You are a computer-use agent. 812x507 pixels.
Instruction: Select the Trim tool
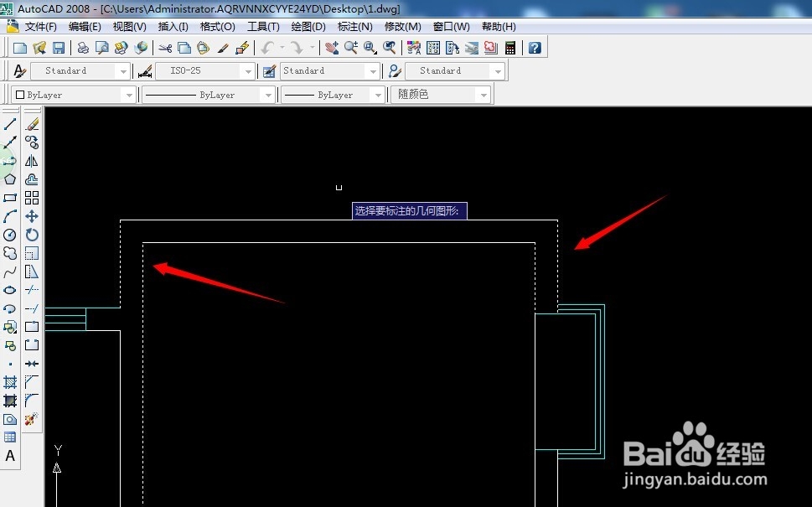32,290
